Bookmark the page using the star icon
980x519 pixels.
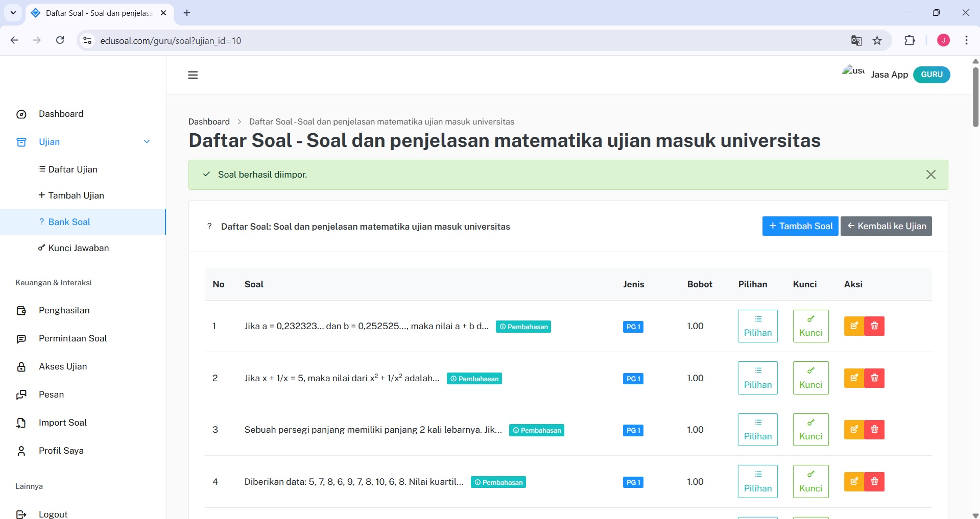click(877, 40)
